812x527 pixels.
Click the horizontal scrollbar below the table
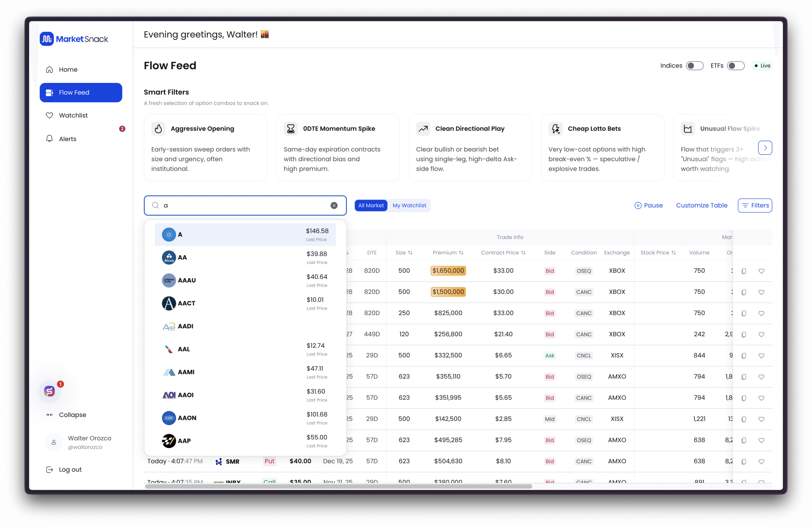[338, 486]
